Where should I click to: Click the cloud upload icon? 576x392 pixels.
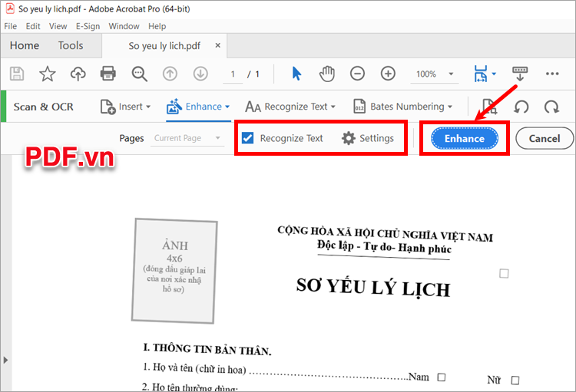pos(78,74)
